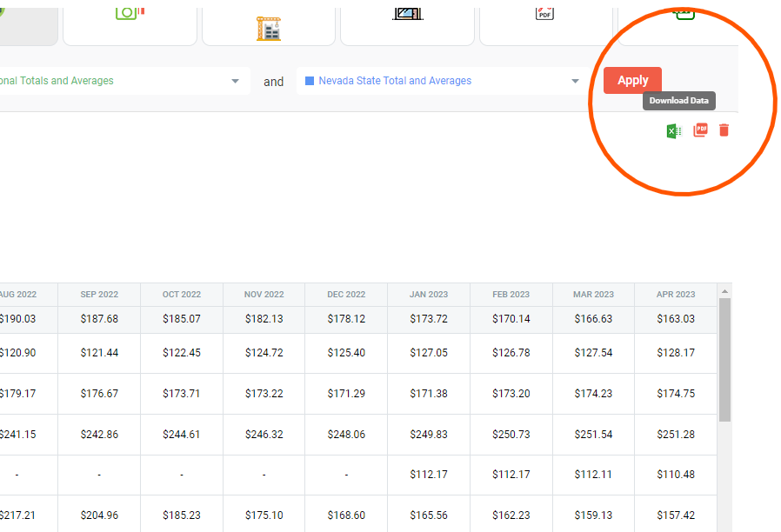Click the $242.86 cell
The height and width of the screenshot is (532, 781).
99,435
